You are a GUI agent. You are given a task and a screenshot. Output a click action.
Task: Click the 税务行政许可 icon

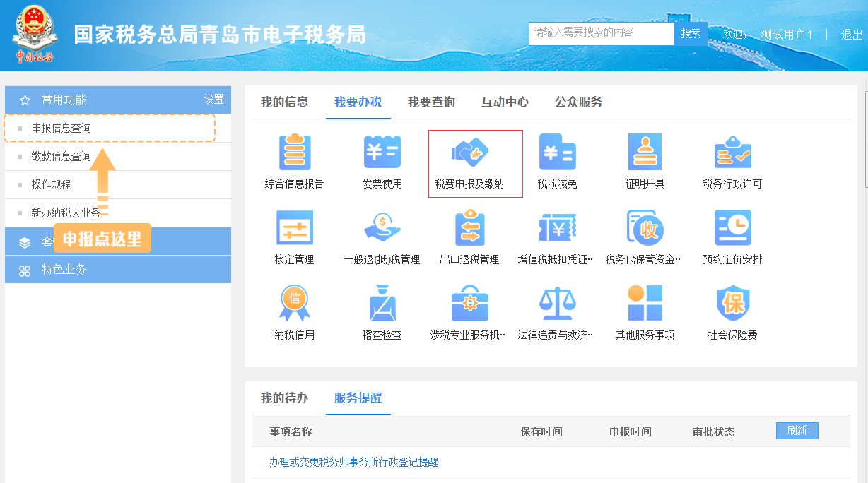732,153
